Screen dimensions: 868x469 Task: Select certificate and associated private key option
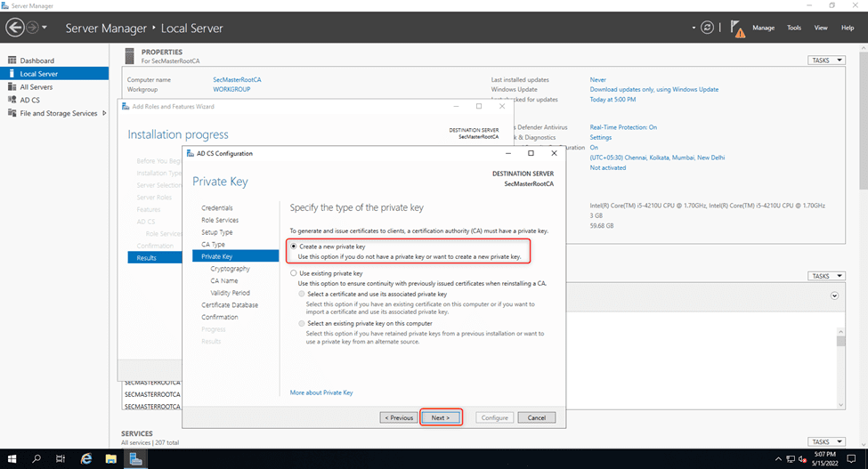[x=302, y=294]
